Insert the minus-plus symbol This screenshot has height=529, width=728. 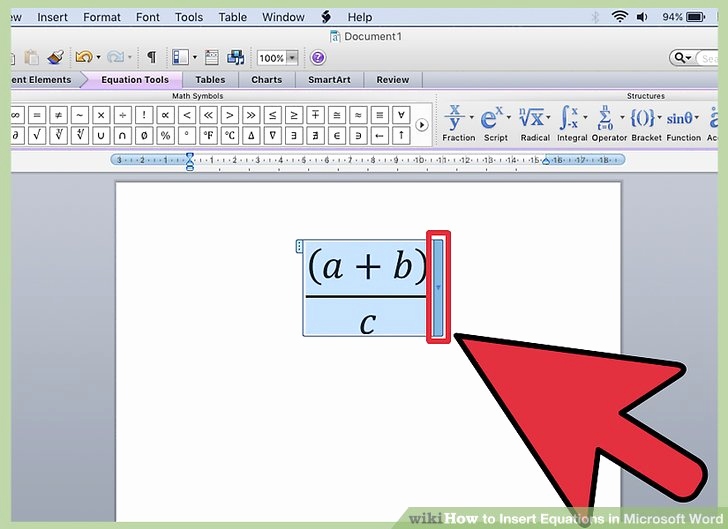(315, 115)
